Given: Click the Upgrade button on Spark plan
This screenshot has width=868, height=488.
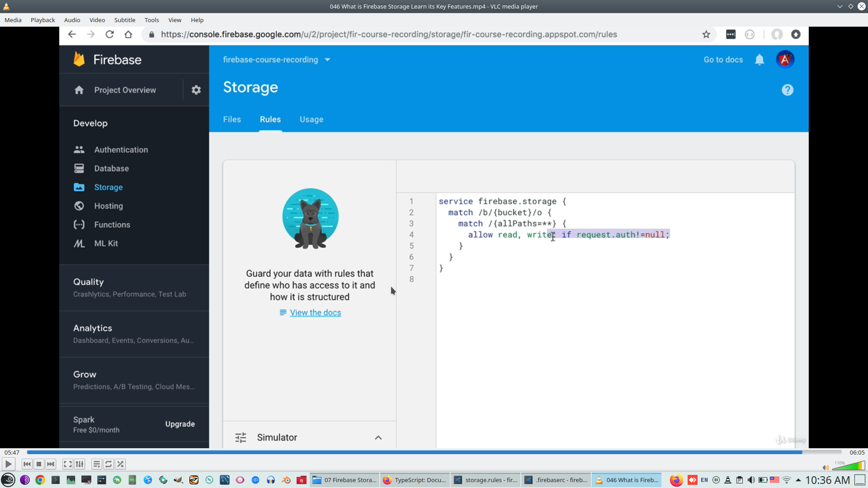Looking at the screenshot, I should coord(180,424).
